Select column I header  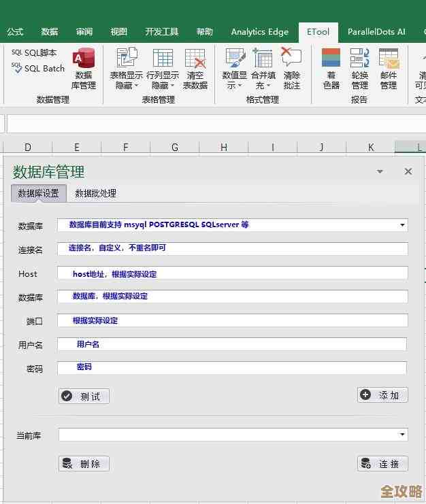point(273,147)
